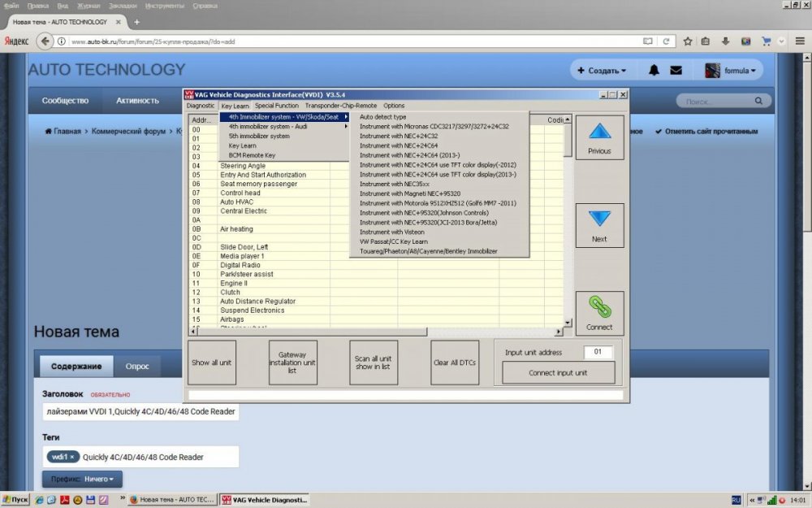
Task: Open forum notifications bell
Action: click(x=654, y=71)
